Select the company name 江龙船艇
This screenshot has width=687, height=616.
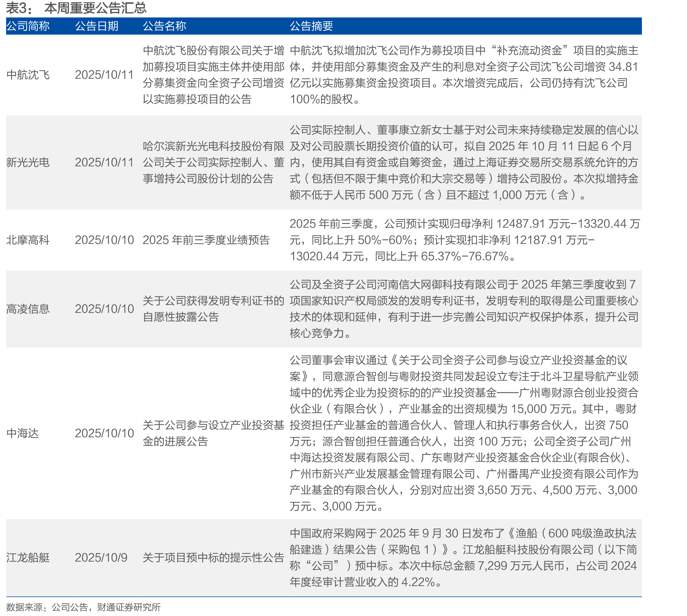point(28,558)
